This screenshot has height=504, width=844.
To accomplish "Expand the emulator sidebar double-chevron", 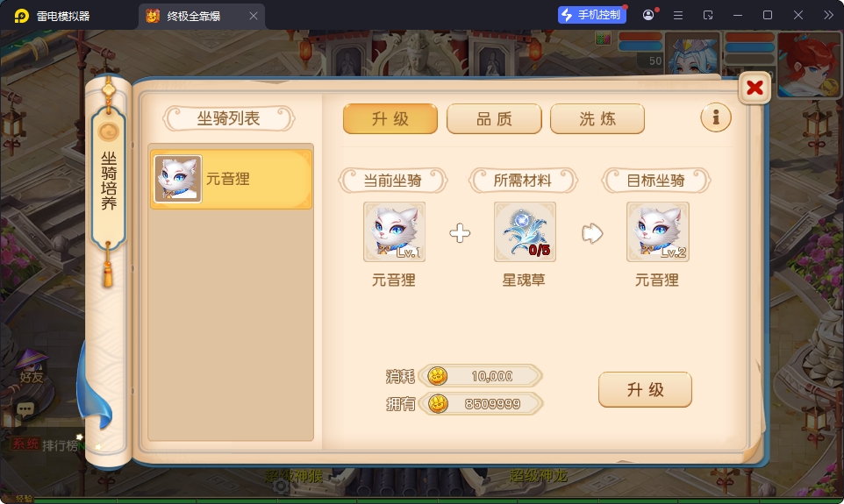I will pyautogui.click(x=828, y=15).
